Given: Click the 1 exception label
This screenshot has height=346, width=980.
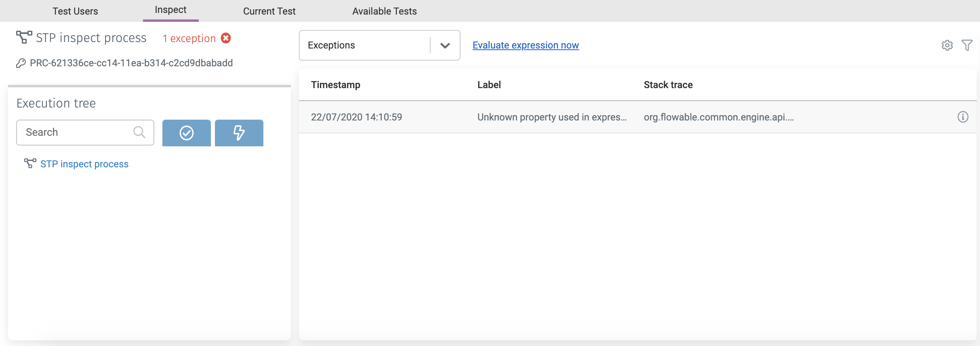Looking at the screenshot, I should tap(189, 38).
